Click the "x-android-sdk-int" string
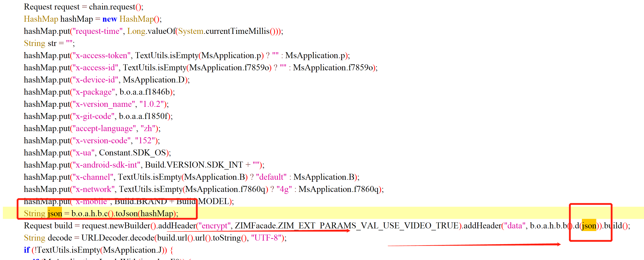Viewport: 644px width, 260px height. point(106,165)
